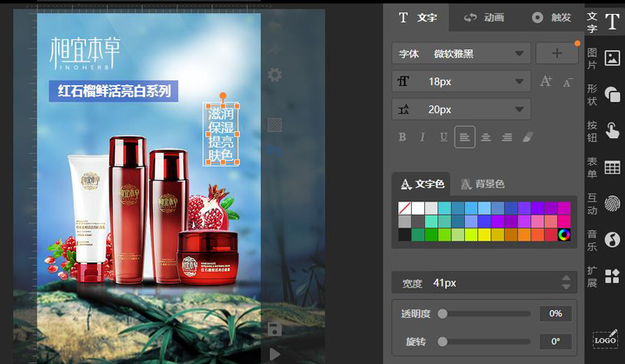The width and height of the screenshot is (625, 364).
Task: Set text alignment to center
Action: pyautogui.click(x=485, y=137)
